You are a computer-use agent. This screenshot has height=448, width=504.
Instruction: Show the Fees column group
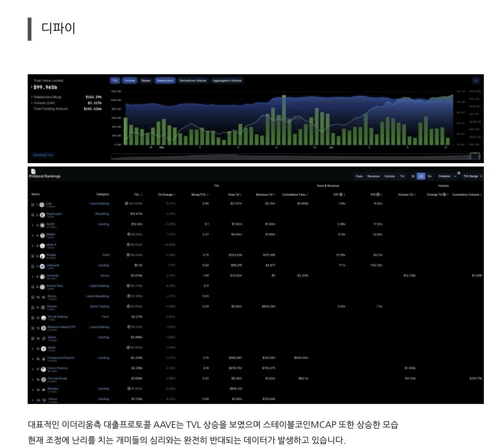click(359, 176)
